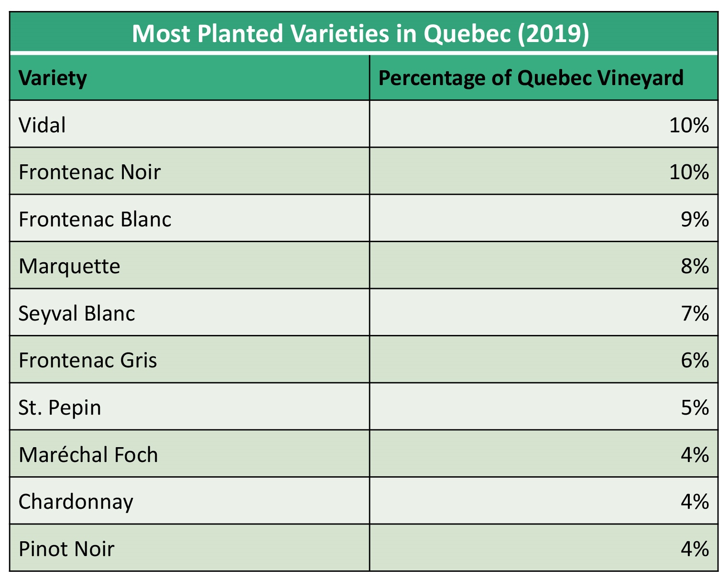
Task: Click the Frontenac Noir cell
Action: pos(89,172)
